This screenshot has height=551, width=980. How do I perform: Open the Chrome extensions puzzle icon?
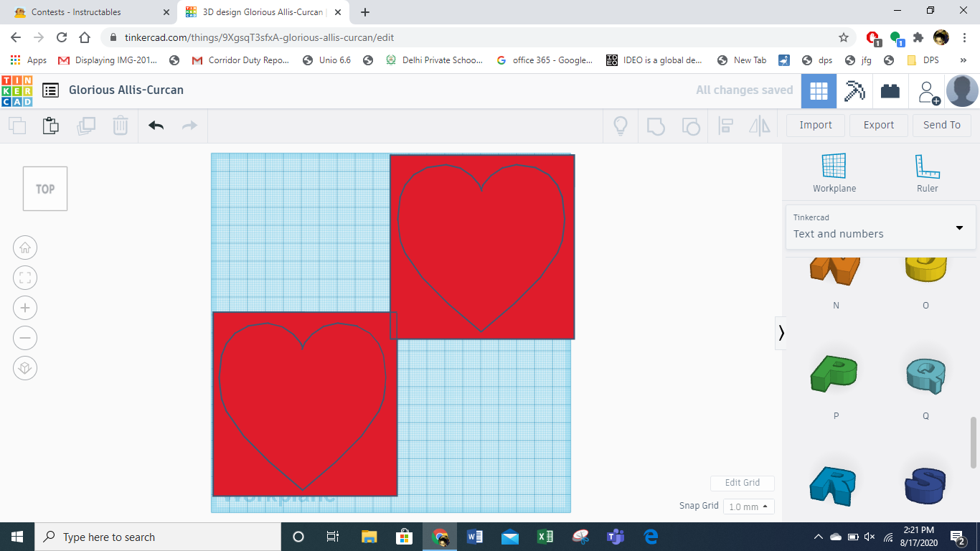pos(918,37)
